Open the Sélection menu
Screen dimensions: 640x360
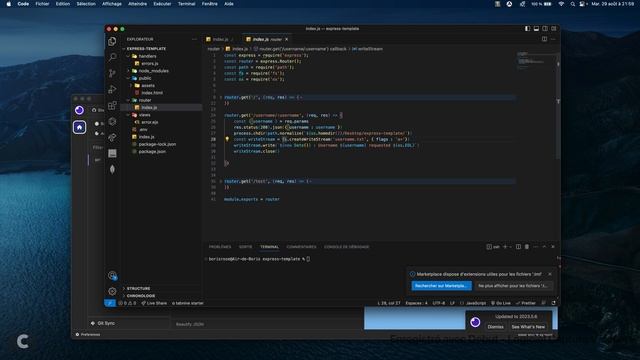[x=86, y=4]
